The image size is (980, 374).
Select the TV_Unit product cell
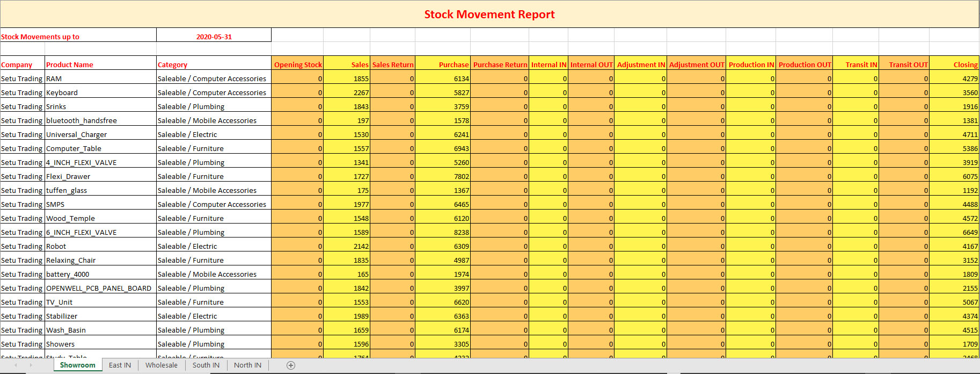click(x=100, y=300)
